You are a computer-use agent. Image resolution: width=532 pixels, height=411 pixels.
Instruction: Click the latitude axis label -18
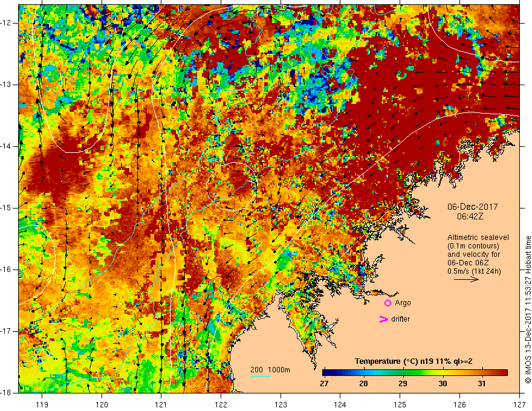(6, 393)
